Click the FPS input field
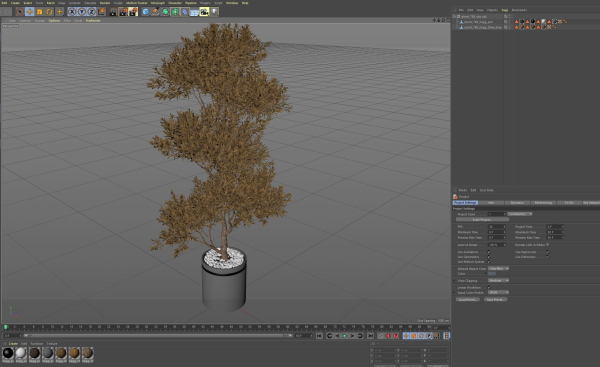This screenshot has height=367, width=600. [496, 227]
